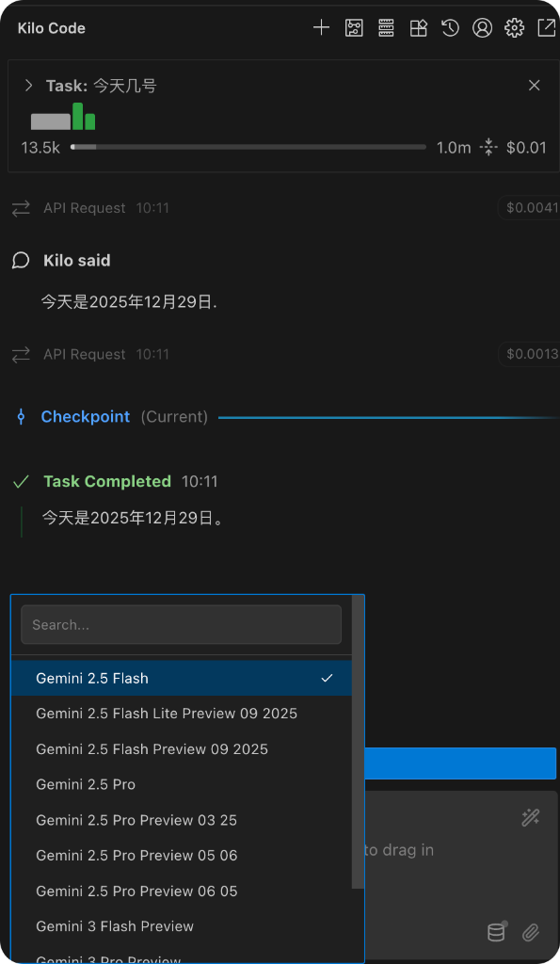Focus the model Search field
The height and width of the screenshot is (964, 560).
[182, 625]
